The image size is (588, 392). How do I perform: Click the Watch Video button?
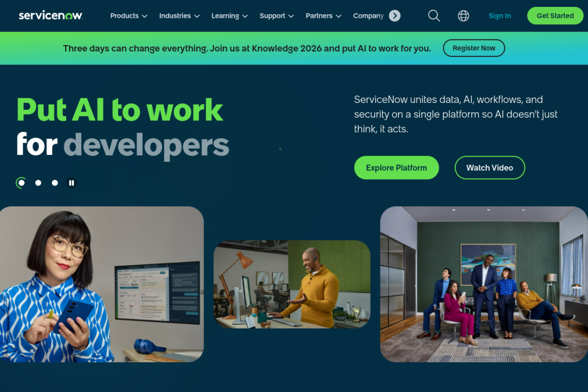click(490, 168)
